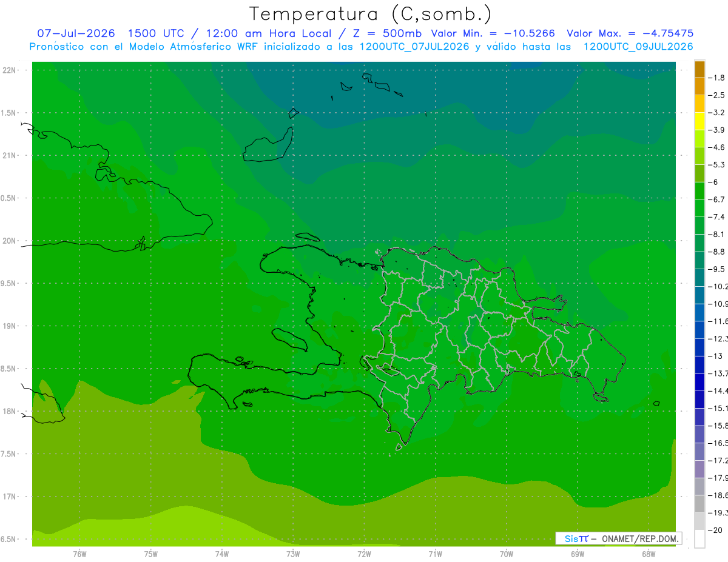Click the "-2.5" color scale value
The image size is (728, 562).
click(x=716, y=95)
